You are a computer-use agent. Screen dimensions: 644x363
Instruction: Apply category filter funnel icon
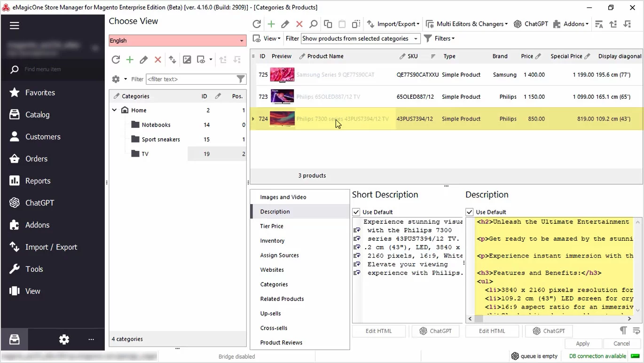point(241,79)
